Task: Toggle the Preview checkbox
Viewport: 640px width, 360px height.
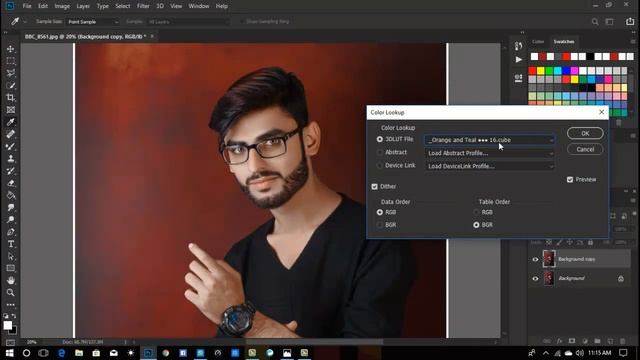Action: (x=570, y=179)
